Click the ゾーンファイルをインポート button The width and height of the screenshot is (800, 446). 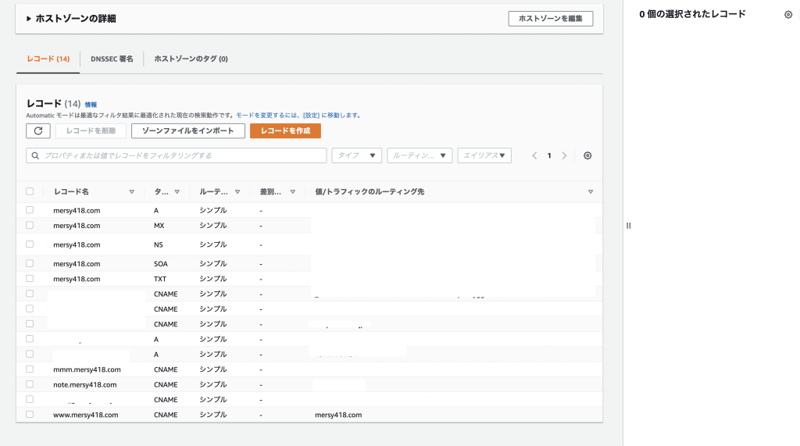pyautogui.click(x=188, y=131)
